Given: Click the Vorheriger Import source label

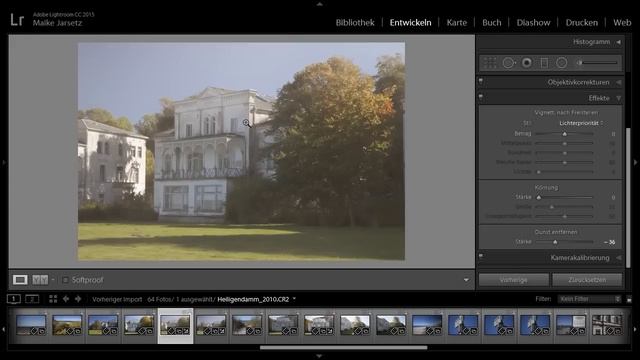Looking at the screenshot, I should click(117, 299).
